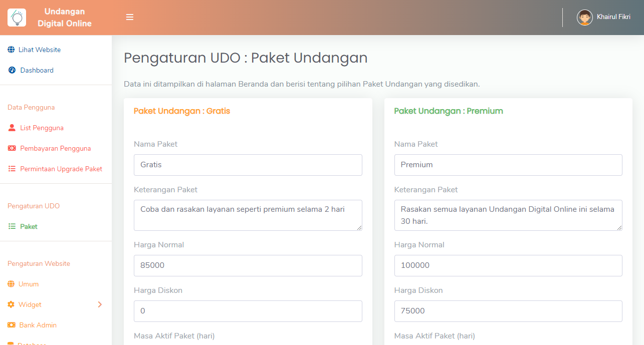Click the Harga Diskon field showing 75000

point(508,311)
